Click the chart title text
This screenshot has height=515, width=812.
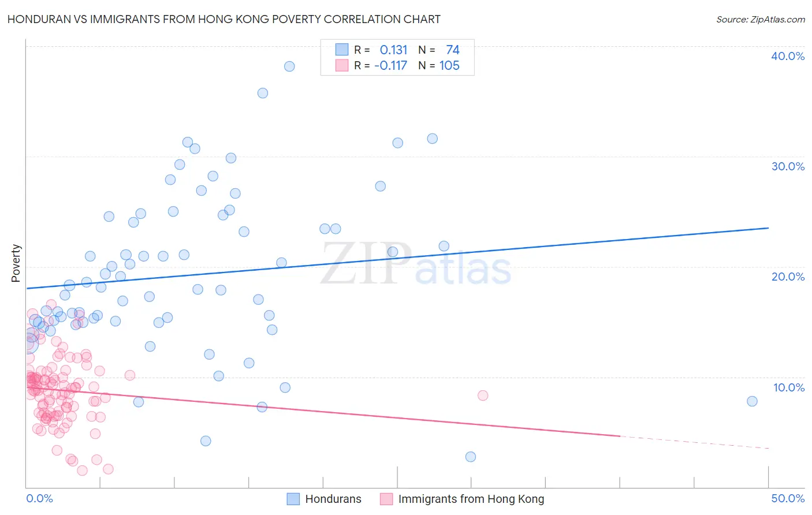(224, 19)
